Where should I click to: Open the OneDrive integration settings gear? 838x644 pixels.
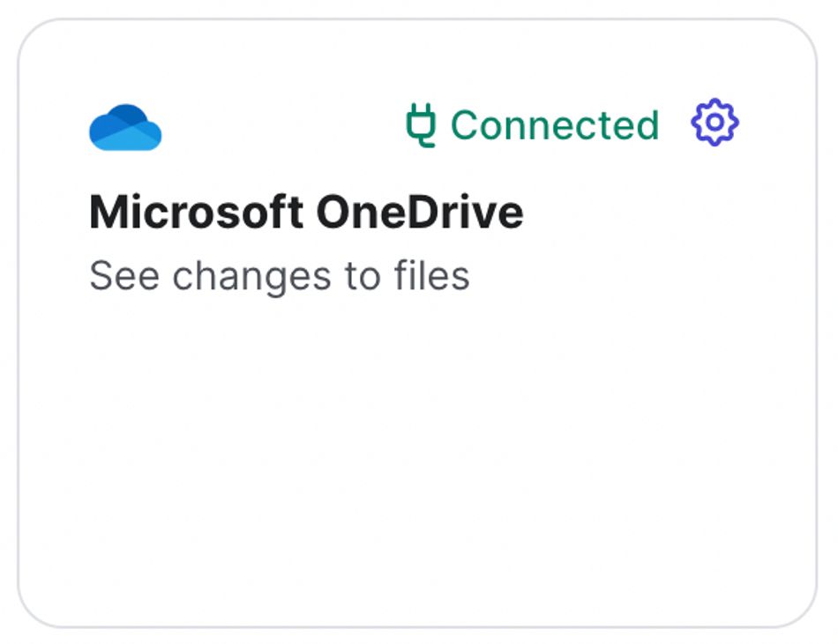[x=715, y=124]
